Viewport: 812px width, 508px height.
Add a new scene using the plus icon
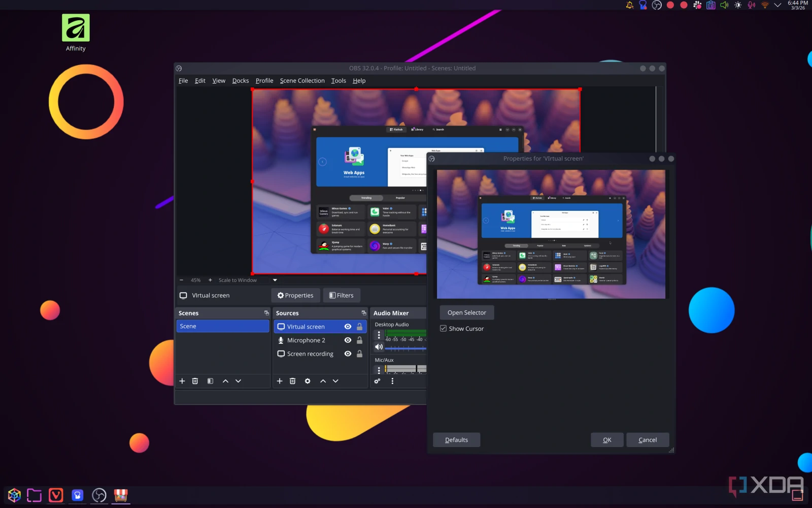click(x=182, y=381)
